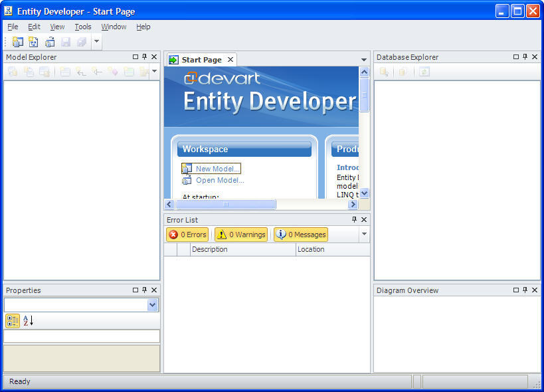
Task: Toggle auto-hide pin on Error List
Action: click(354, 220)
